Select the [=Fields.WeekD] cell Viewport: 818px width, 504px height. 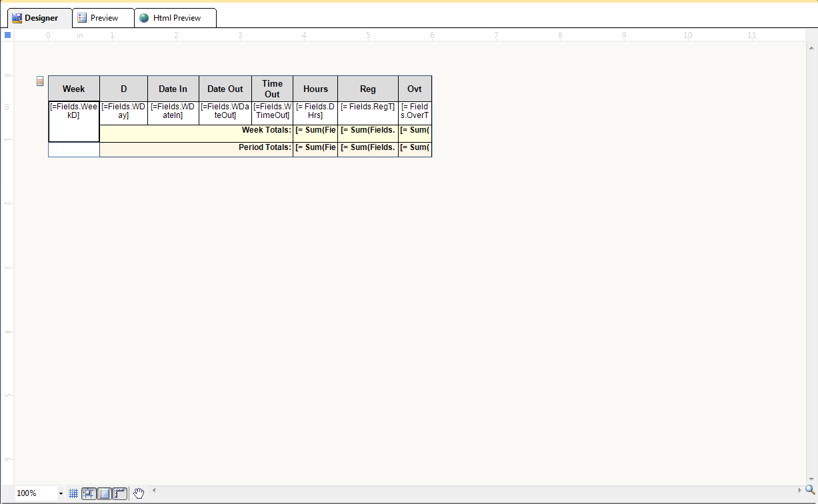pyautogui.click(x=74, y=122)
